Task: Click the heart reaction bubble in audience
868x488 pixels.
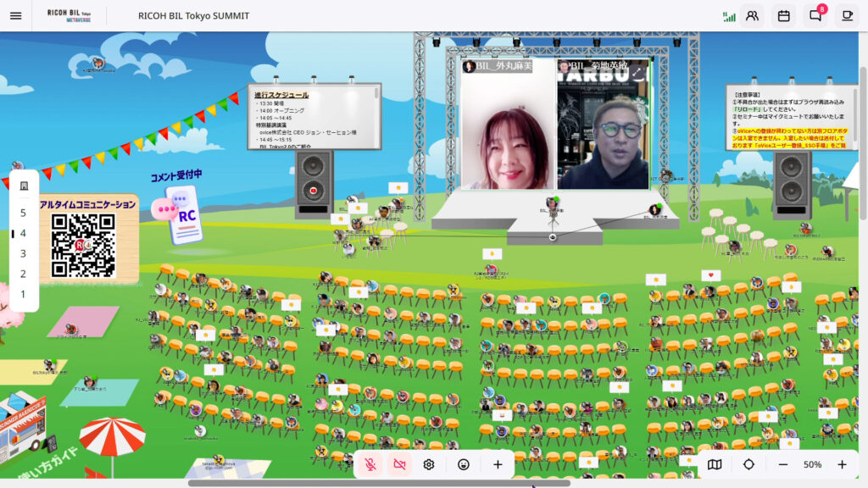Action: click(x=711, y=275)
